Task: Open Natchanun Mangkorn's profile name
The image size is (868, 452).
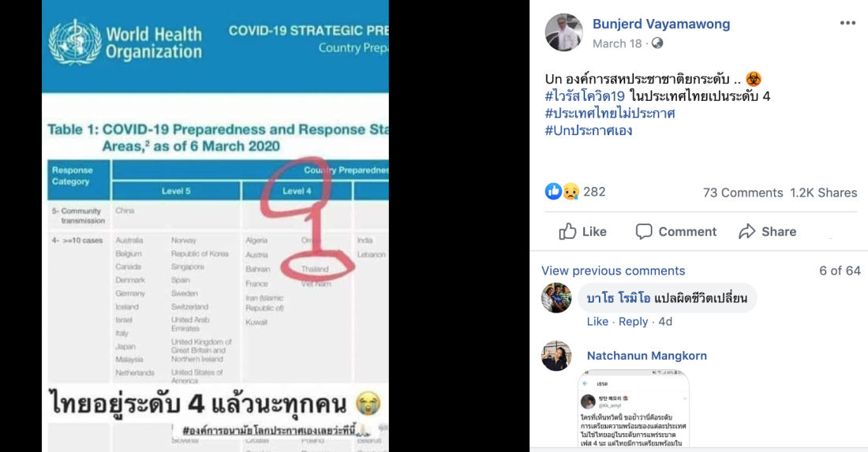Action: 646,356
